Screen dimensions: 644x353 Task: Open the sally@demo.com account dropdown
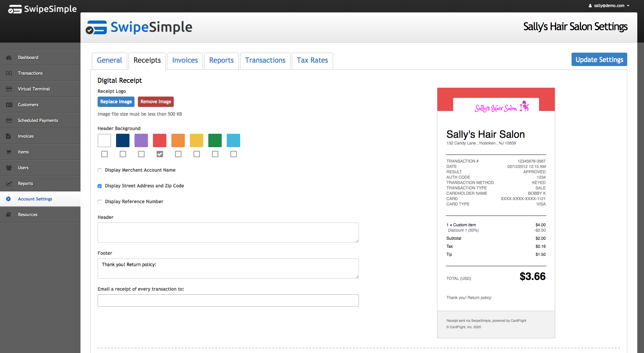609,6
